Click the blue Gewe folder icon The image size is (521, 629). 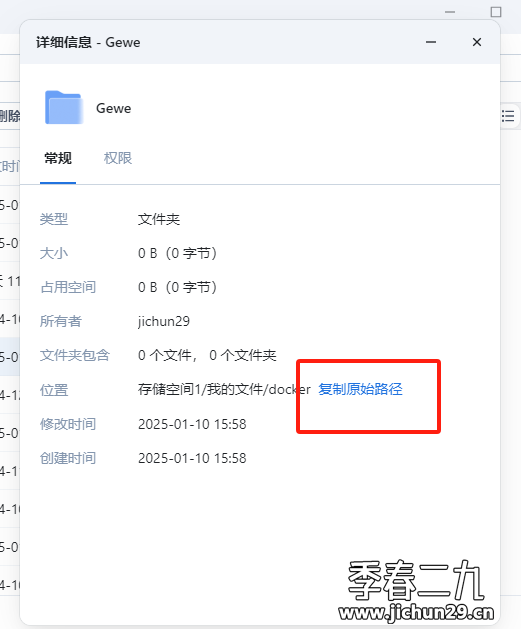[63, 108]
